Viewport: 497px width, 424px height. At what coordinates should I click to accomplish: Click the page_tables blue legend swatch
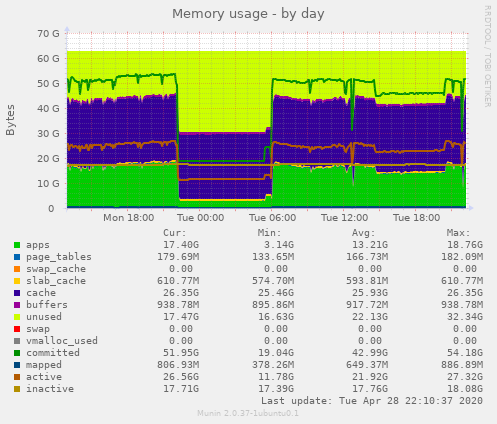coord(17,257)
